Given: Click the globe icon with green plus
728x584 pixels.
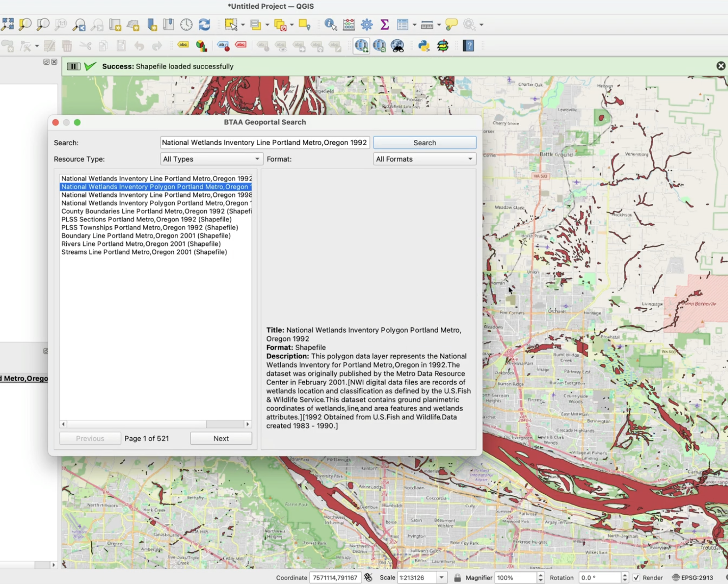Looking at the screenshot, I should click(x=361, y=46).
